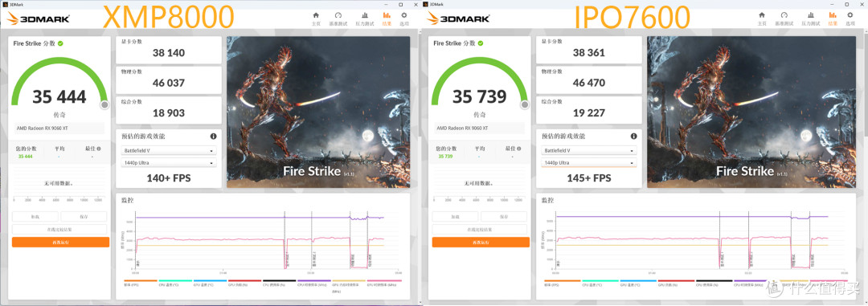The height and width of the screenshot is (306, 868).
Task: Toggle GPU 时钟频率 legend in left monitoring chart
Action: click(383, 283)
